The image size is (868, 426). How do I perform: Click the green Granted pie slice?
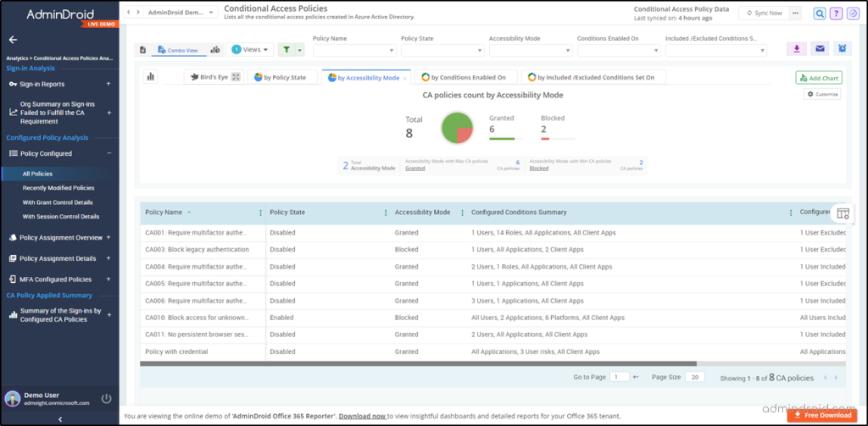point(451,124)
